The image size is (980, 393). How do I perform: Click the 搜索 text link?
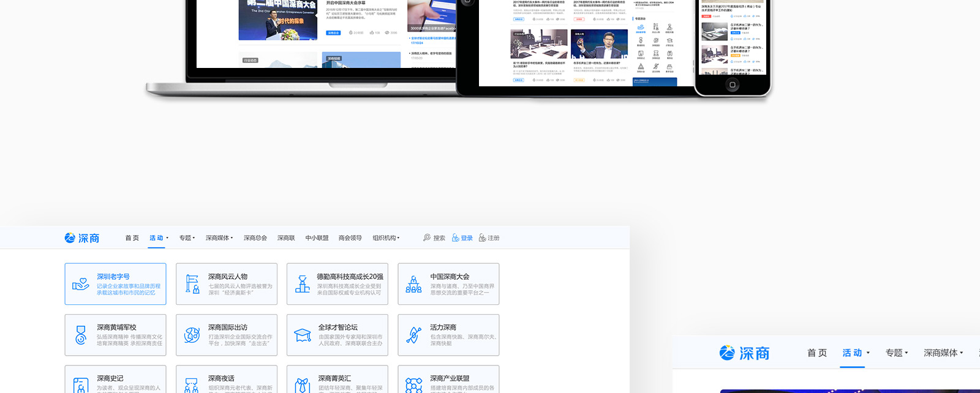(439, 238)
